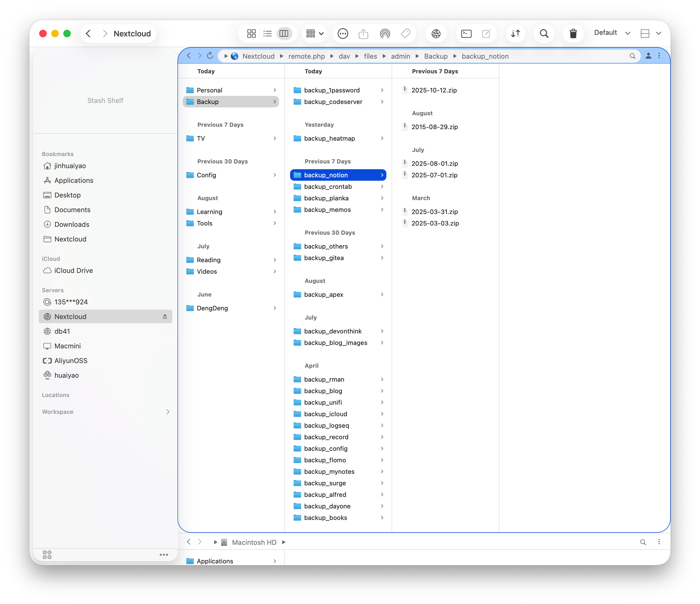The width and height of the screenshot is (700, 604).
Task: Click the AirDrop icon in toolbar
Action: point(385,34)
